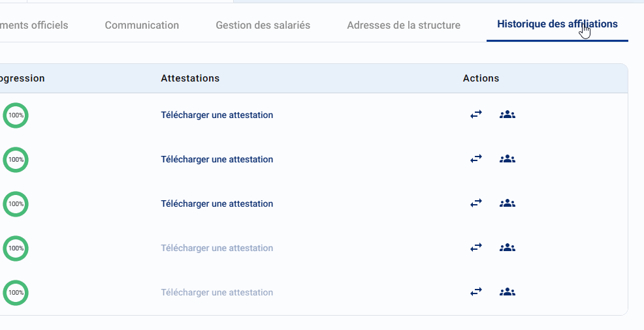Click the transfer arrows icon in second row
This screenshot has width=644, height=330.
[476, 159]
